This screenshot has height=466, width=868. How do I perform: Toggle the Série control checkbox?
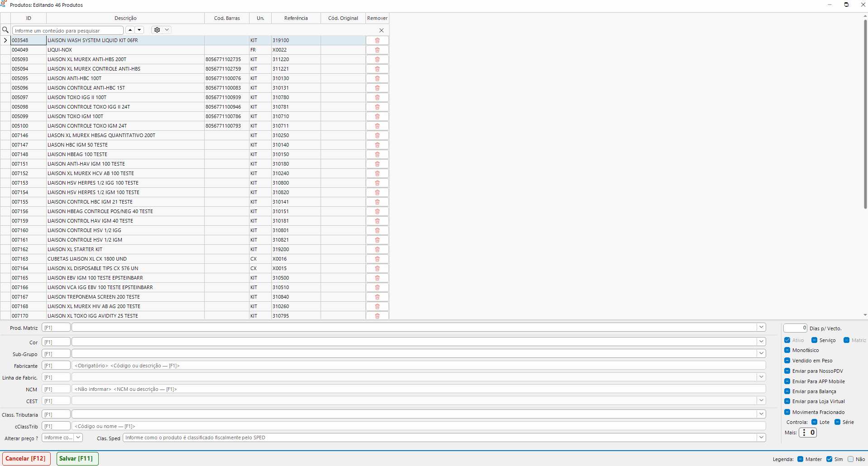click(837, 422)
